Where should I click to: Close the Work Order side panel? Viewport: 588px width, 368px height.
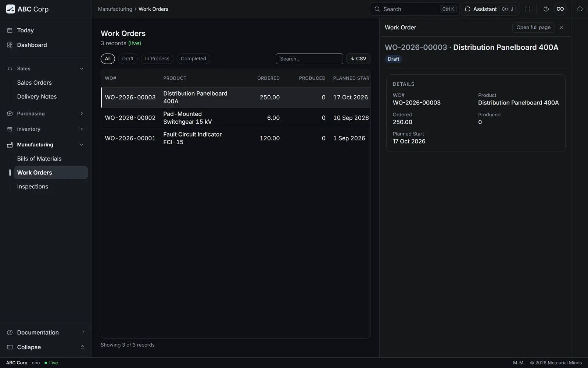pos(562,28)
